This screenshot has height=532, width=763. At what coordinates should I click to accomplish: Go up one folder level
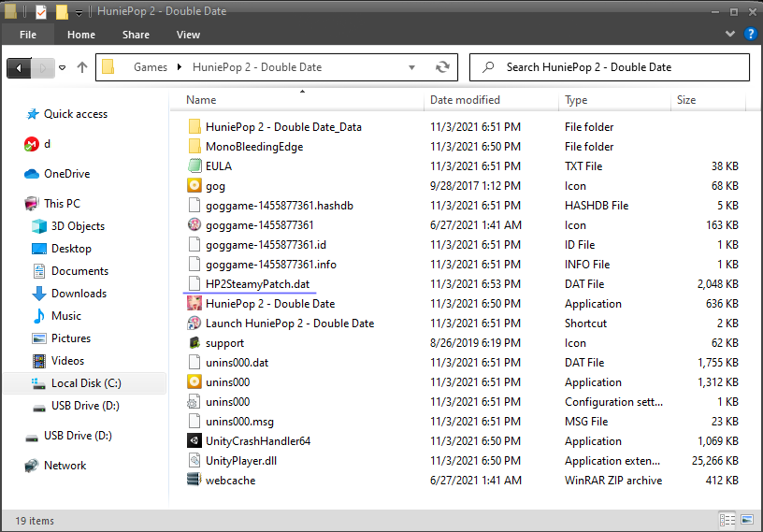(82, 67)
